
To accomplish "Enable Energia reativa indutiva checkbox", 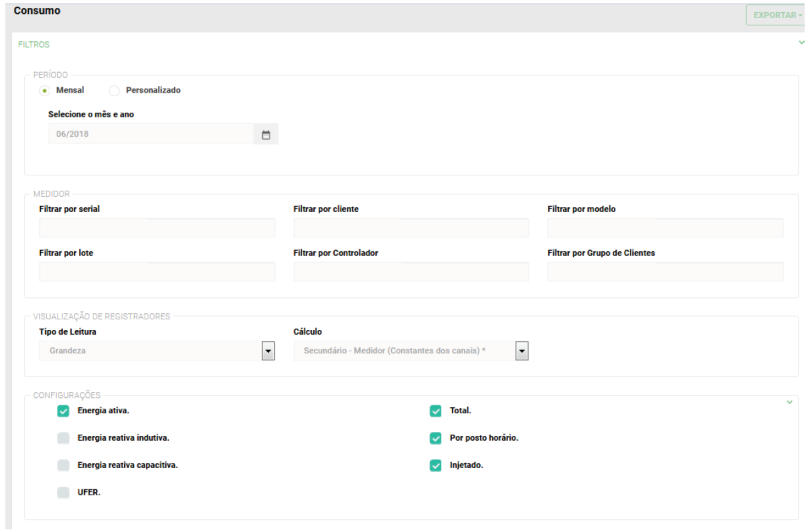I will click(x=63, y=438).
